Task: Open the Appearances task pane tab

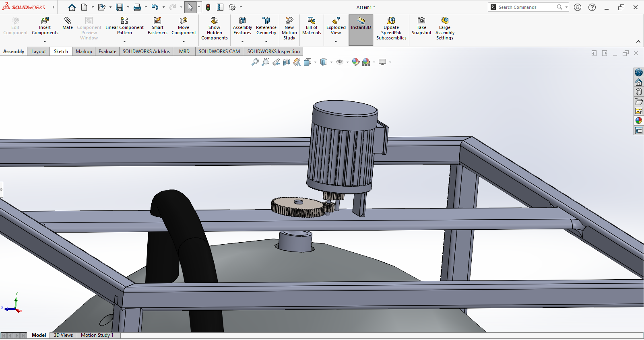Action: (639, 121)
